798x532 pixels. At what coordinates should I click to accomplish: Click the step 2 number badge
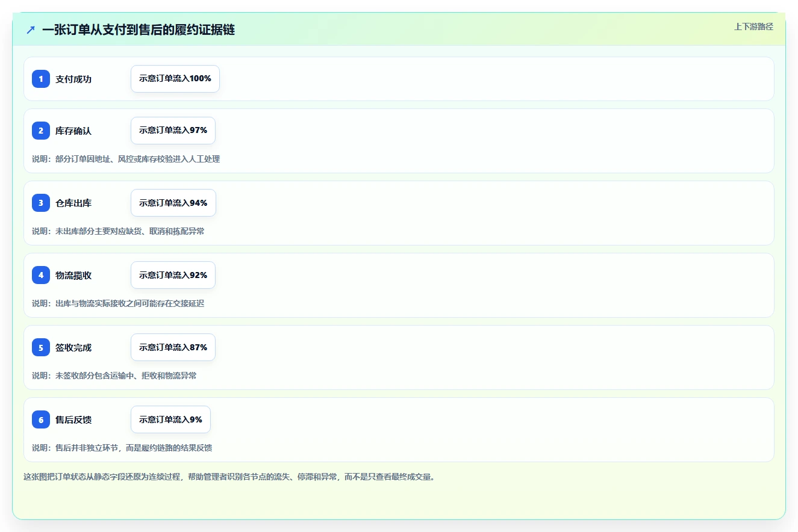(41, 131)
